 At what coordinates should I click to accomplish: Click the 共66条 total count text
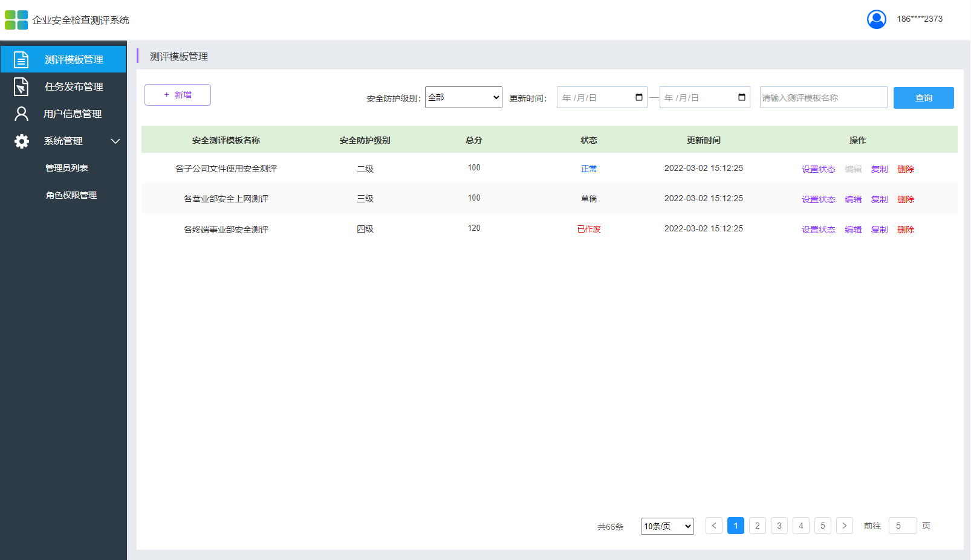tap(611, 527)
